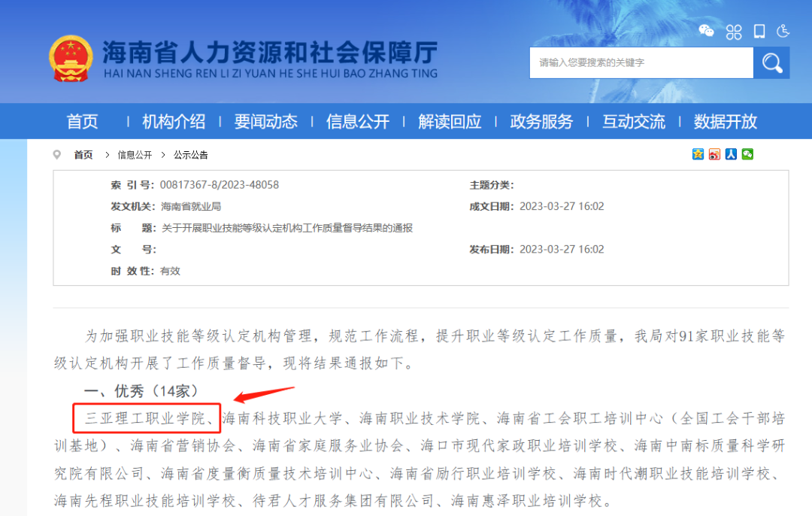Open the mobile version icon at top right
812x516 pixels.
tap(759, 32)
